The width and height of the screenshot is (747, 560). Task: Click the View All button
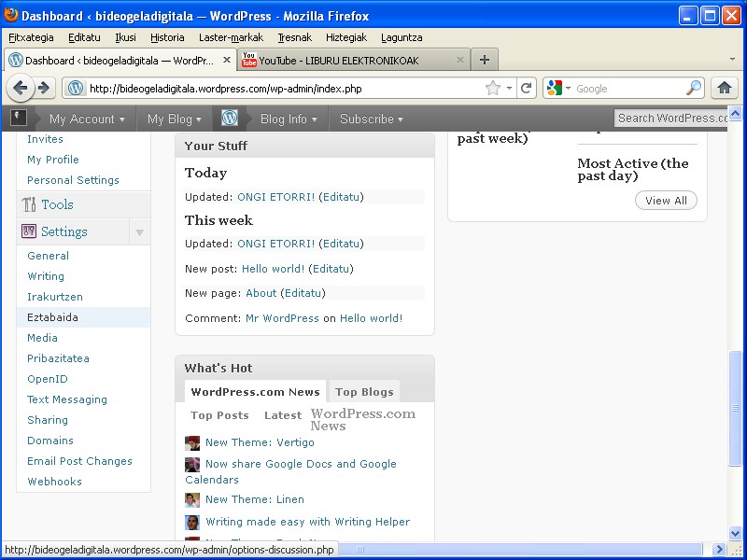[666, 201]
